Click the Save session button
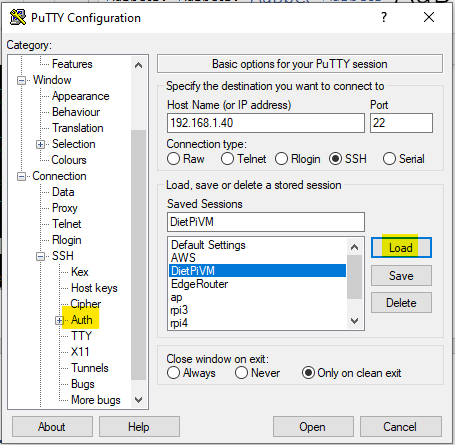The image size is (455, 445). coord(401,276)
